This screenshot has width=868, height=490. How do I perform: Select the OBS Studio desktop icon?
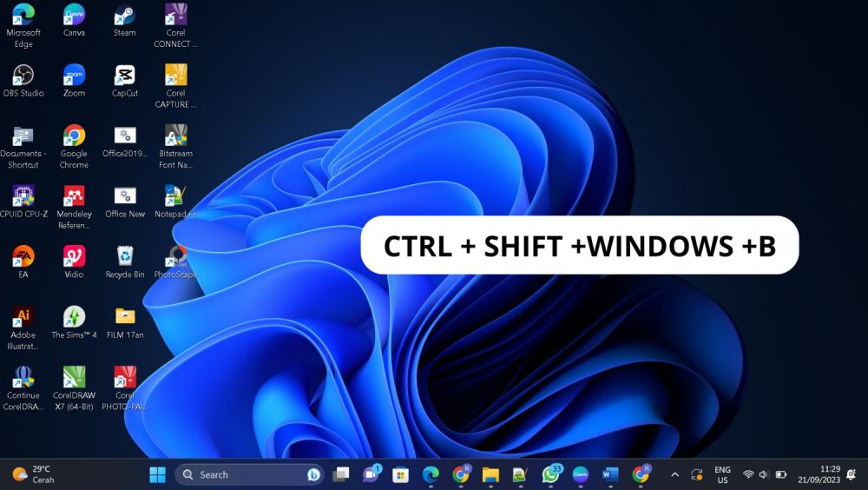23,81
